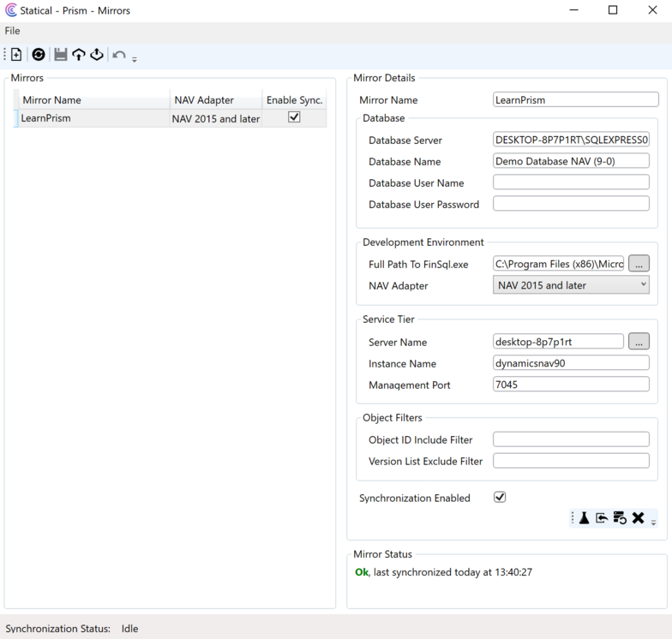Click the Server Name browse button
Screen dimensions: 672x639
(x=639, y=341)
